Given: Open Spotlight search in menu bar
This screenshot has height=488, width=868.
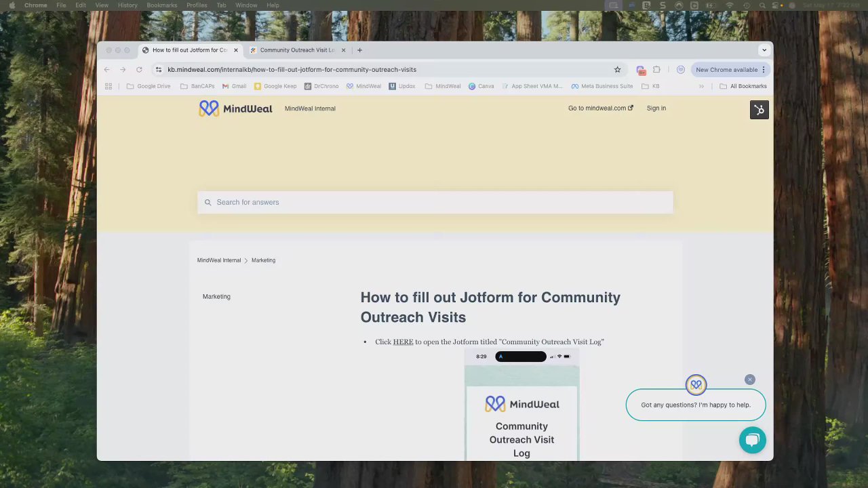Looking at the screenshot, I should click(x=761, y=5).
